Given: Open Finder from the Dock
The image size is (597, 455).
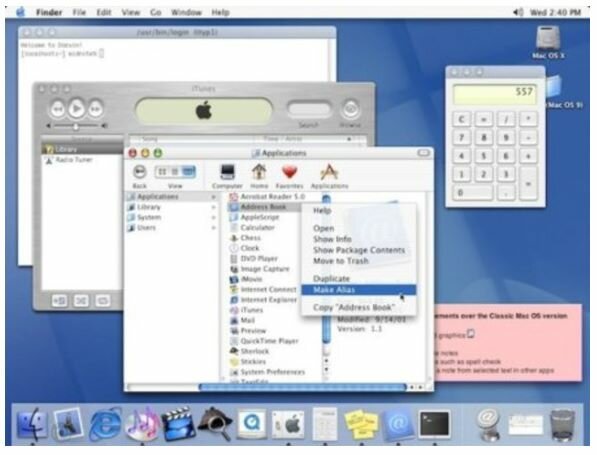Looking at the screenshot, I should pos(32,424).
